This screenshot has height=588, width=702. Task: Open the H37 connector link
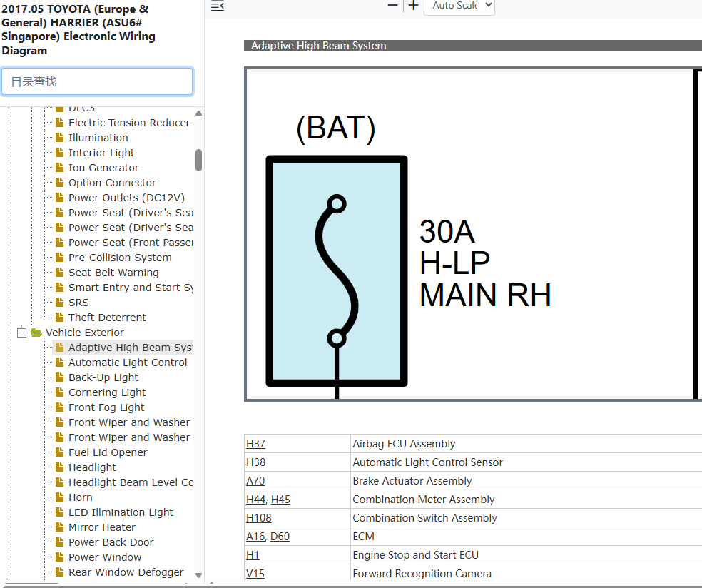[x=255, y=444]
